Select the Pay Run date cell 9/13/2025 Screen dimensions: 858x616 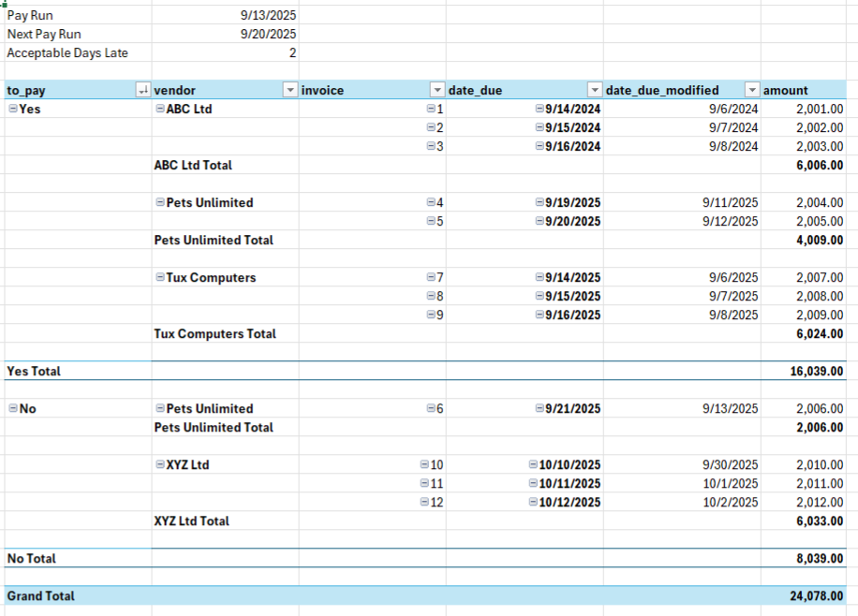(268, 15)
